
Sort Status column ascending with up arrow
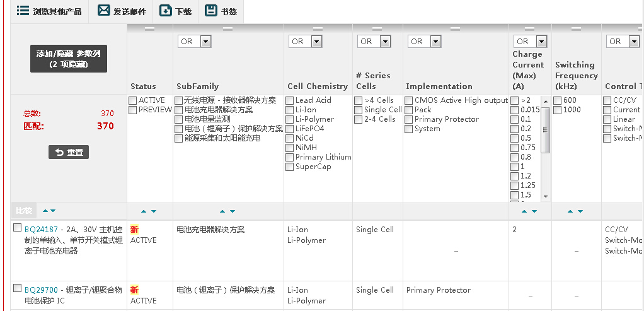pyautogui.click(x=144, y=211)
